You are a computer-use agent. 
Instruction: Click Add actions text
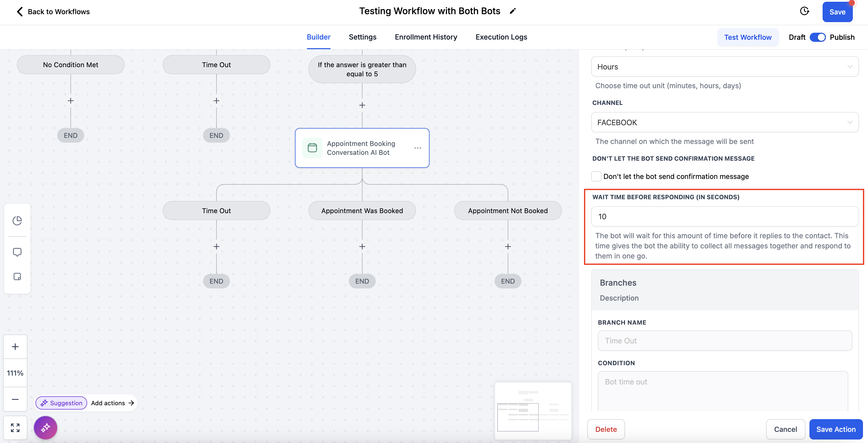point(108,403)
